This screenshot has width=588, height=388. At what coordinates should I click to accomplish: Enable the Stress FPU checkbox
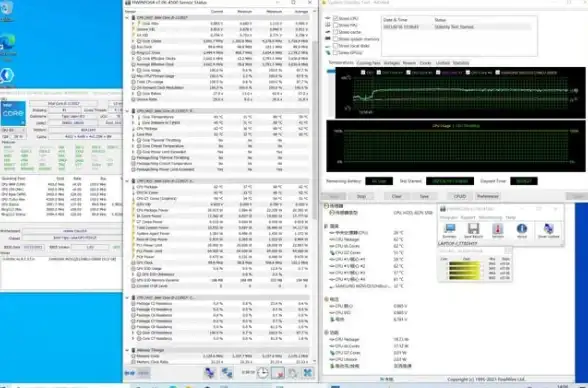pos(336,25)
